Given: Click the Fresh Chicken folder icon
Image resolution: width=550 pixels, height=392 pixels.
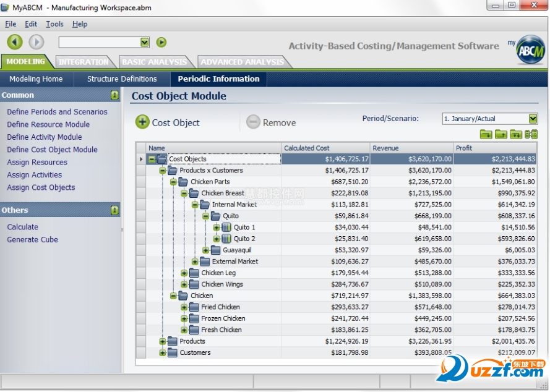Looking at the screenshot, I should point(194,330).
